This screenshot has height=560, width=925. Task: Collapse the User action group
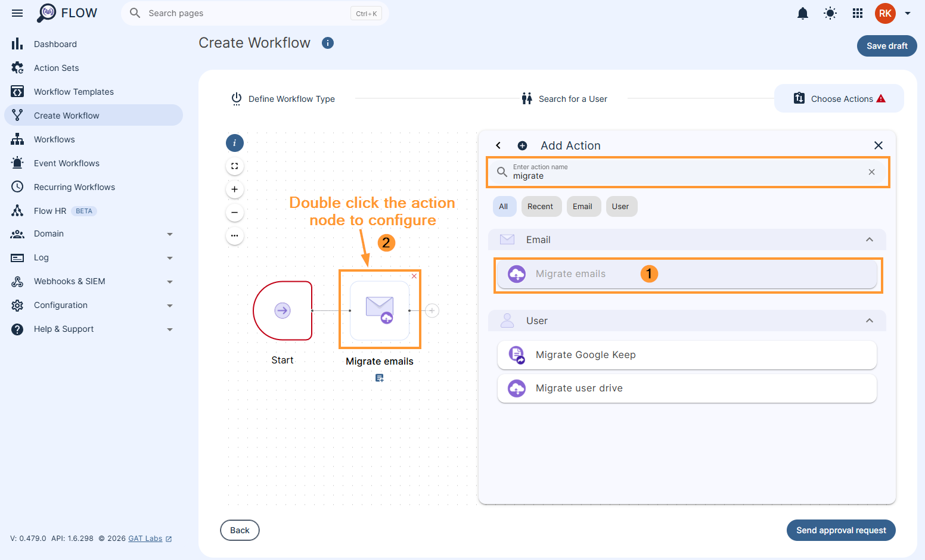(x=870, y=321)
